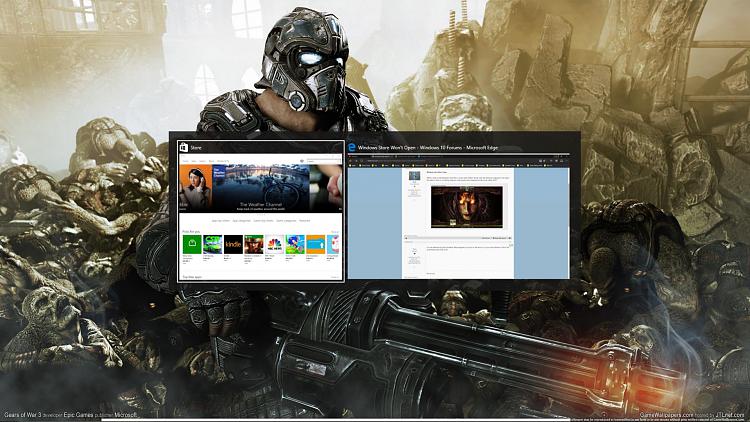Open the green first tile in Picks for you

click(192, 244)
